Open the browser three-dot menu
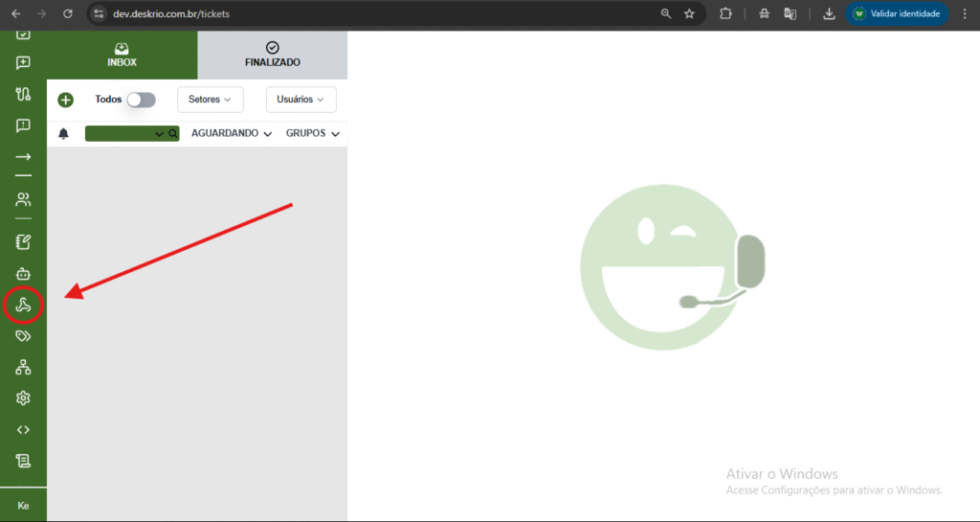The height and width of the screenshot is (522, 980). pos(965,13)
